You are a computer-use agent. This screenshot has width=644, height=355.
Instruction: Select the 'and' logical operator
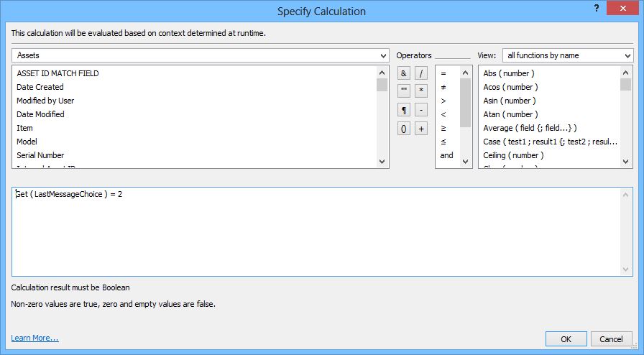[446, 155]
